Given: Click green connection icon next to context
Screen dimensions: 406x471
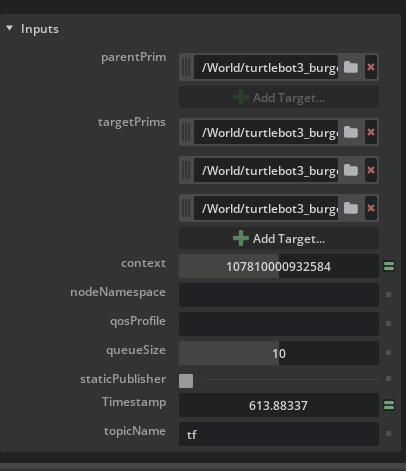Looking at the screenshot, I should (389, 266).
